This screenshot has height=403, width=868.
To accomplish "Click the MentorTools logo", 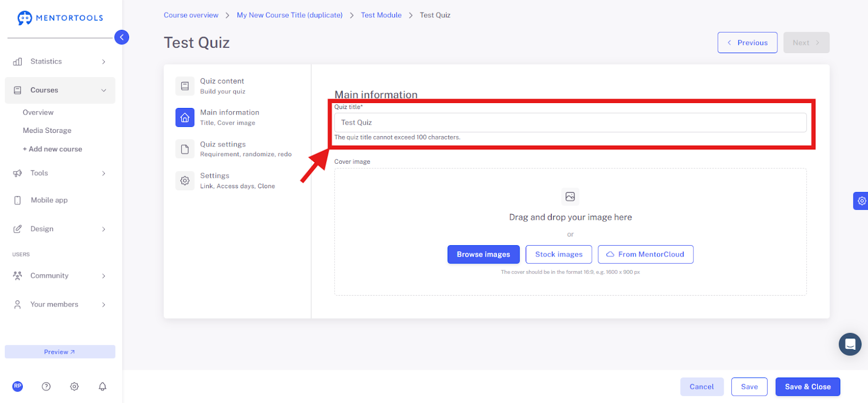I will tap(60, 18).
